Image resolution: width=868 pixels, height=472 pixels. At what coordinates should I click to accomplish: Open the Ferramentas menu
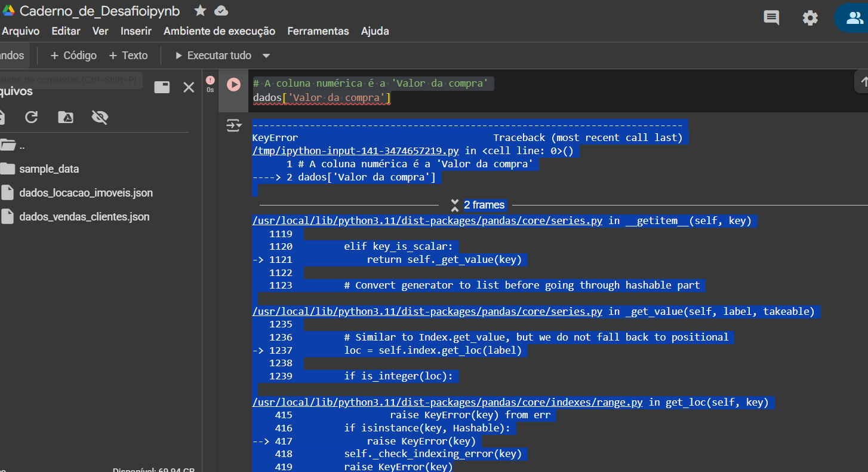(x=318, y=31)
